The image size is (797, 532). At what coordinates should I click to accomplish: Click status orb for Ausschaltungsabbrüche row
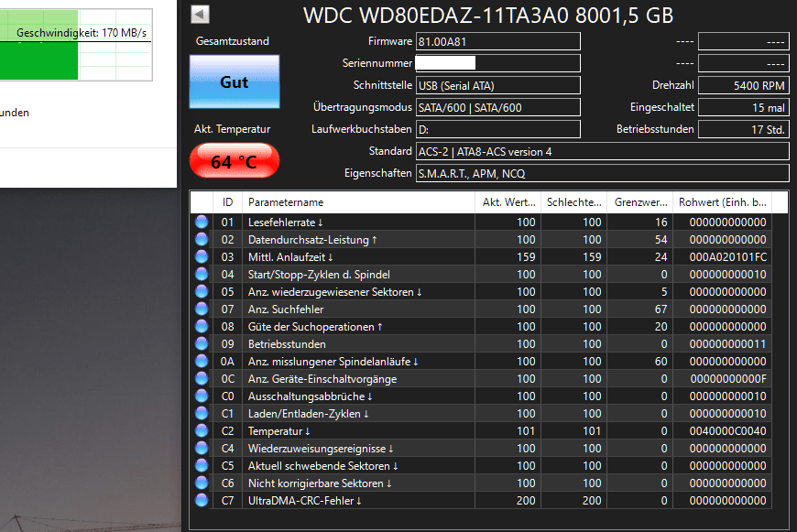[202, 396]
